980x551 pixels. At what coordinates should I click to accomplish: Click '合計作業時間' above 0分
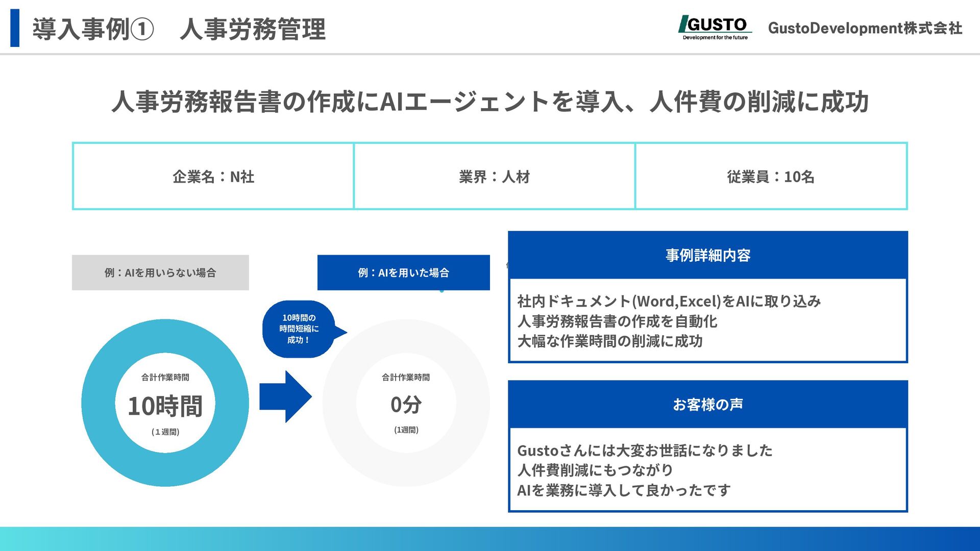click(x=406, y=377)
